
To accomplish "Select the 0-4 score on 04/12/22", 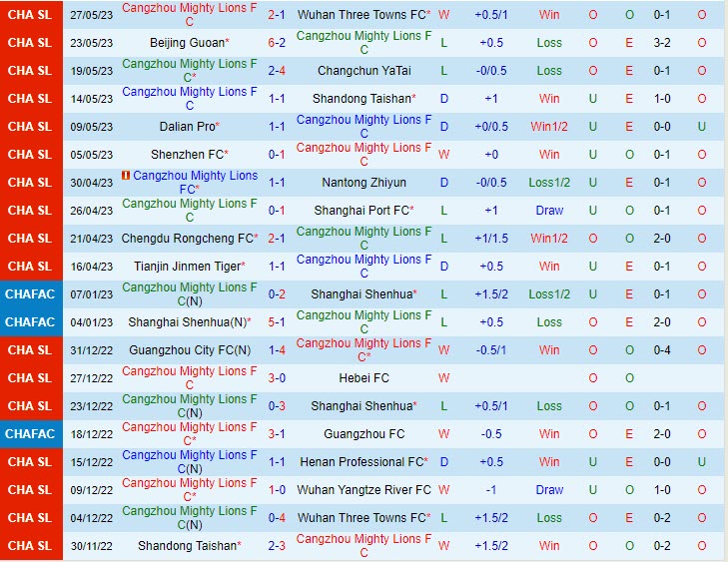I will 277,517.
